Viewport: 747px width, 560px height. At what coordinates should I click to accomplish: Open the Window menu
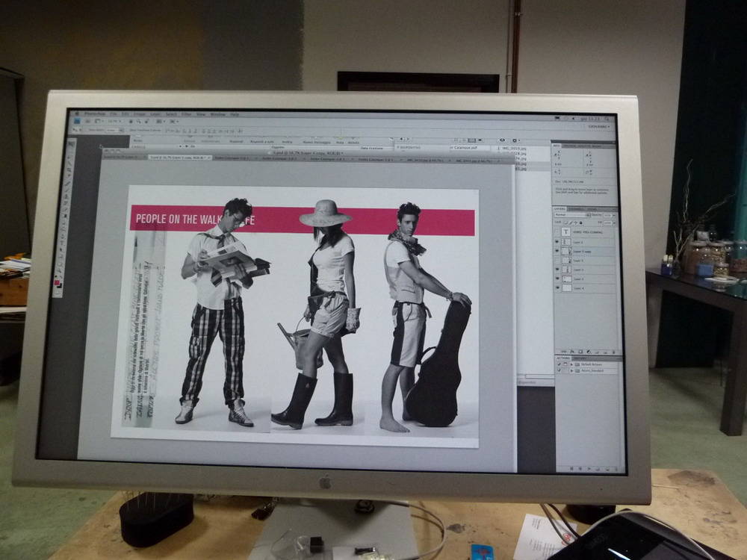(x=217, y=115)
